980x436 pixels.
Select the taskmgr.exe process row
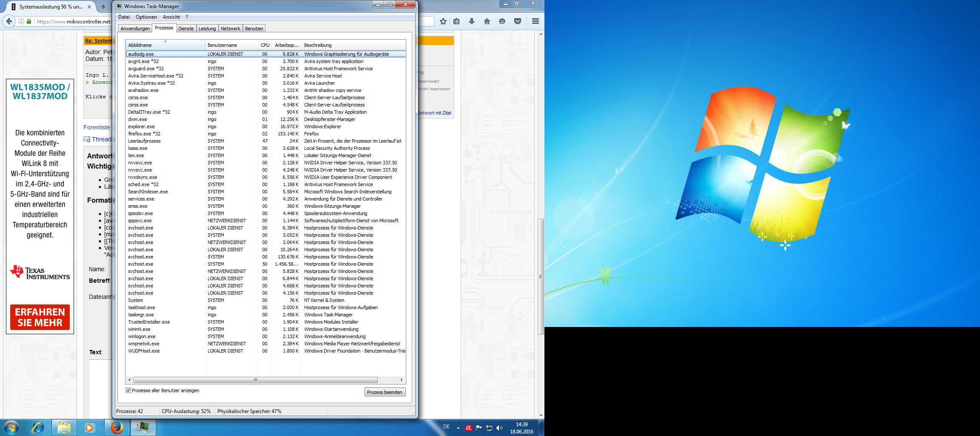pos(265,315)
